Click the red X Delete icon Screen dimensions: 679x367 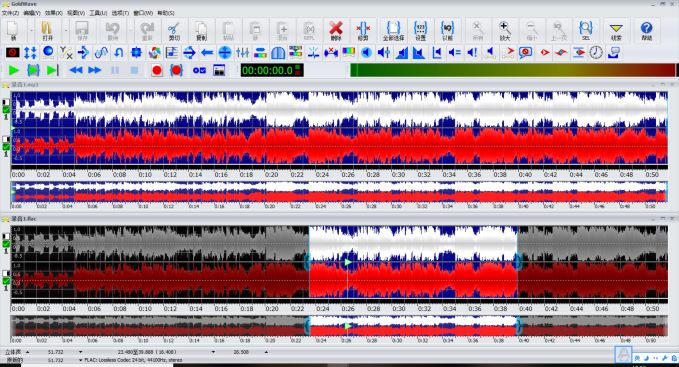pos(336,31)
